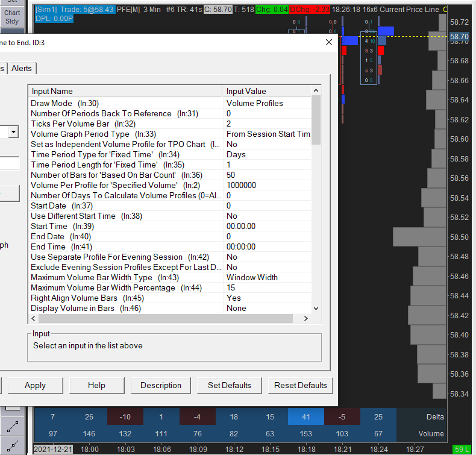Click the Trade: 5@58.43 header text

(87, 10)
